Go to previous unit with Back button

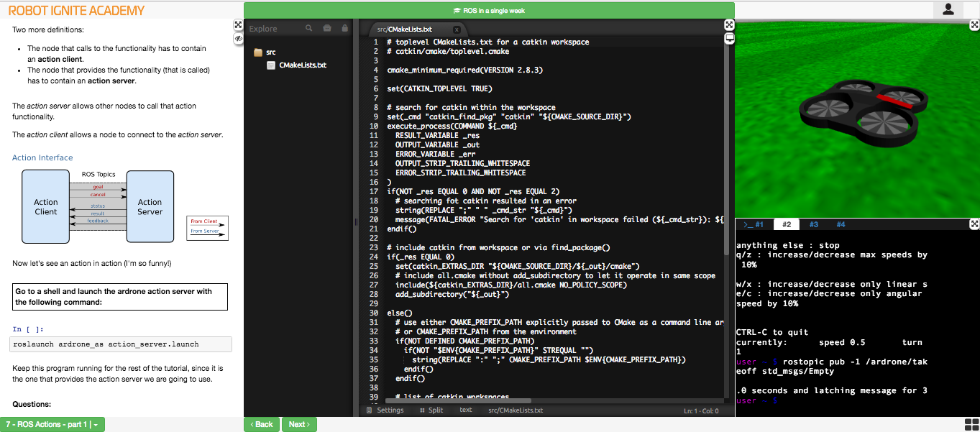click(x=262, y=424)
